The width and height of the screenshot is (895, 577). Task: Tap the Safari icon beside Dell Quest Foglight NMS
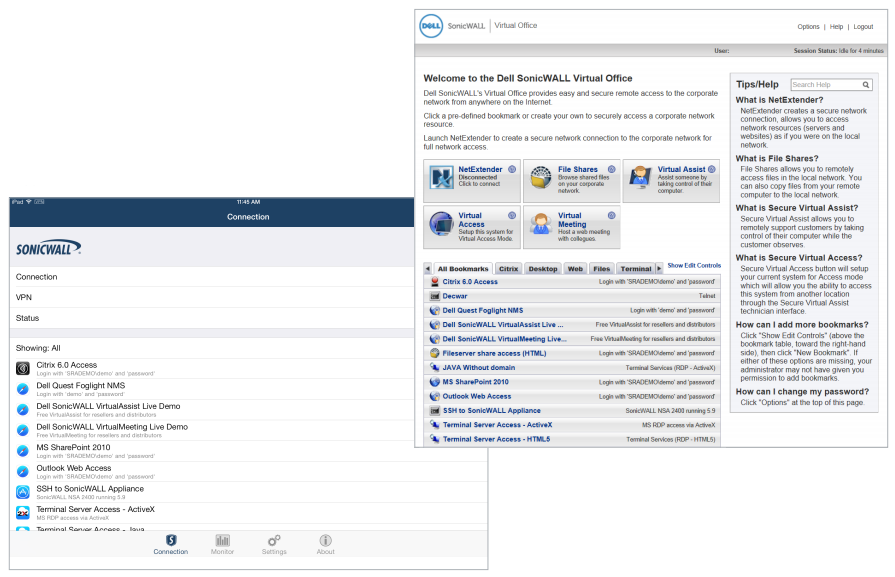click(23, 389)
